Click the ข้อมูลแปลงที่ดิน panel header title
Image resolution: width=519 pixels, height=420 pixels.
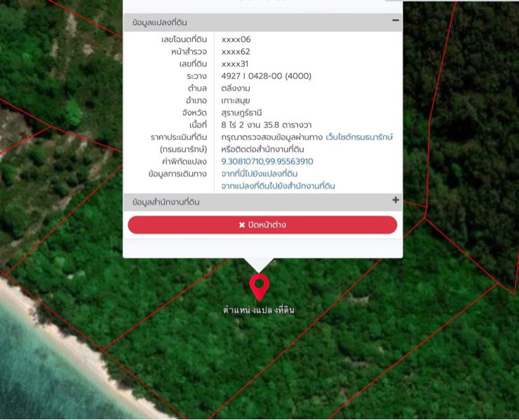coord(160,23)
